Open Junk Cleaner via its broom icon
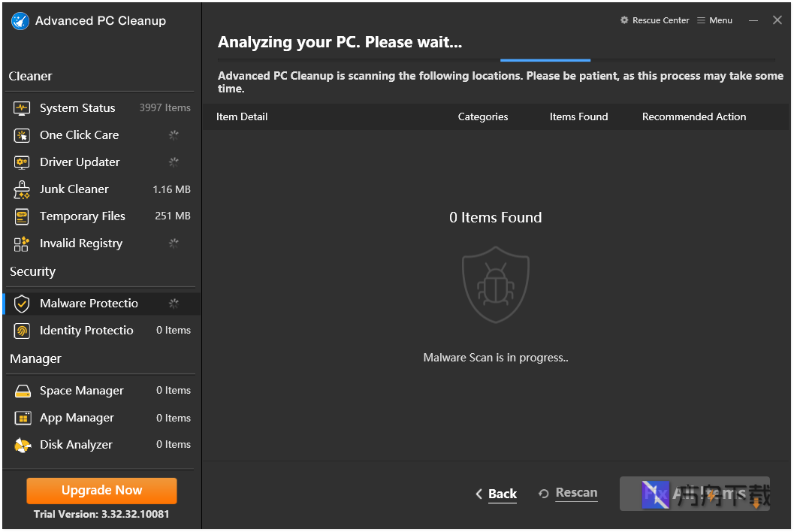794x532 pixels. (x=22, y=189)
